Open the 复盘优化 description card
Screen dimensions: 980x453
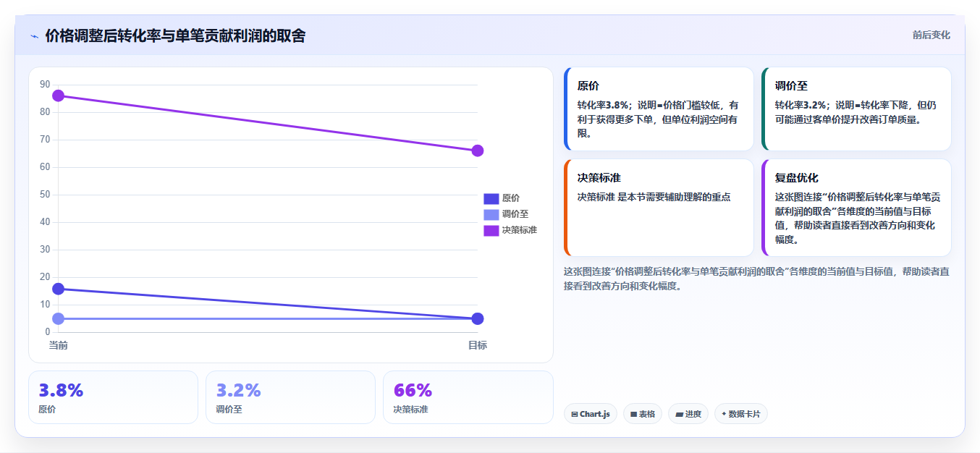[x=856, y=208]
